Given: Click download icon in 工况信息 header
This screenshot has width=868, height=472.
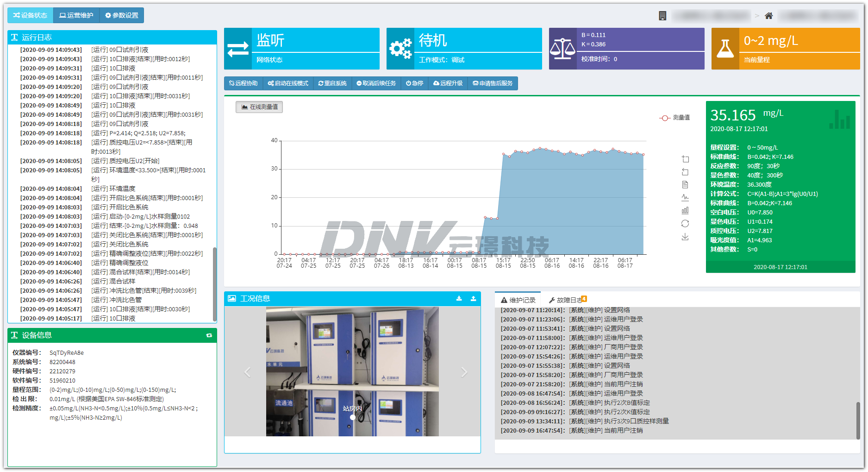Looking at the screenshot, I should pyautogui.click(x=459, y=299).
